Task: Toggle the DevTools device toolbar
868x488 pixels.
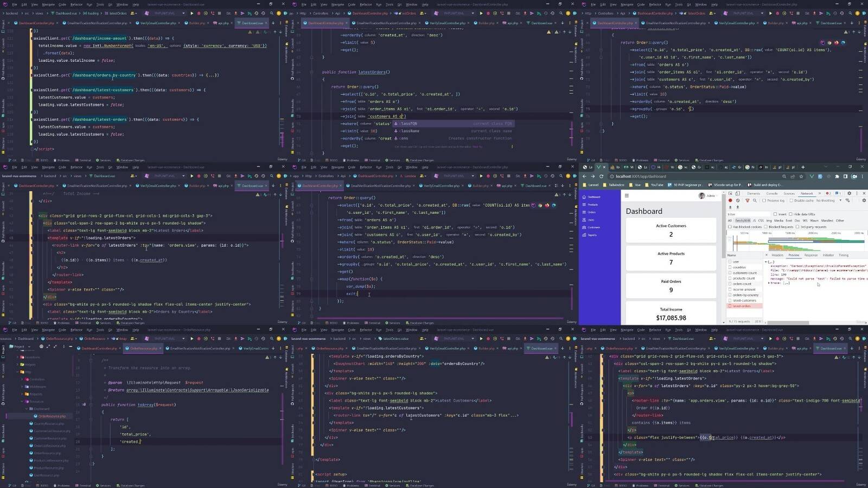Action: point(738,193)
